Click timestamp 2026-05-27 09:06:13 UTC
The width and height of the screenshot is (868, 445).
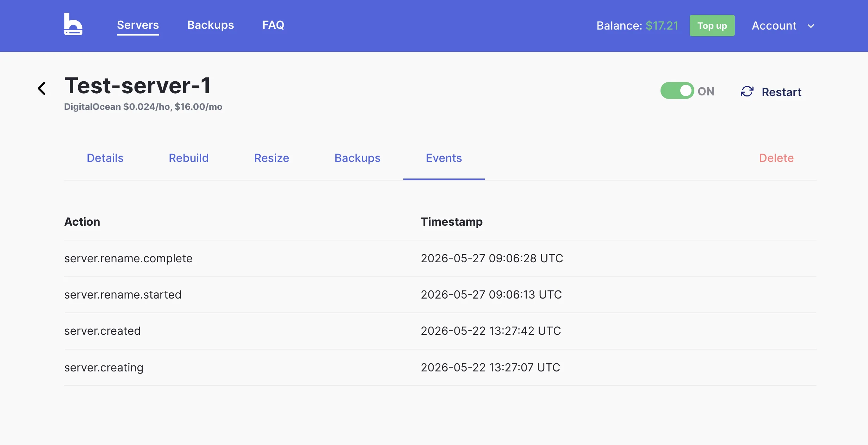click(491, 295)
